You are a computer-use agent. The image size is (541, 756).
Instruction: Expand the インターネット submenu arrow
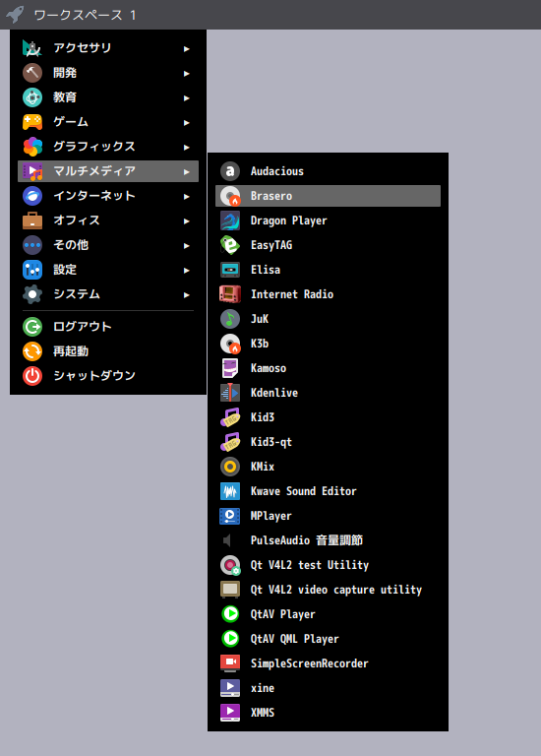pos(187,196)
